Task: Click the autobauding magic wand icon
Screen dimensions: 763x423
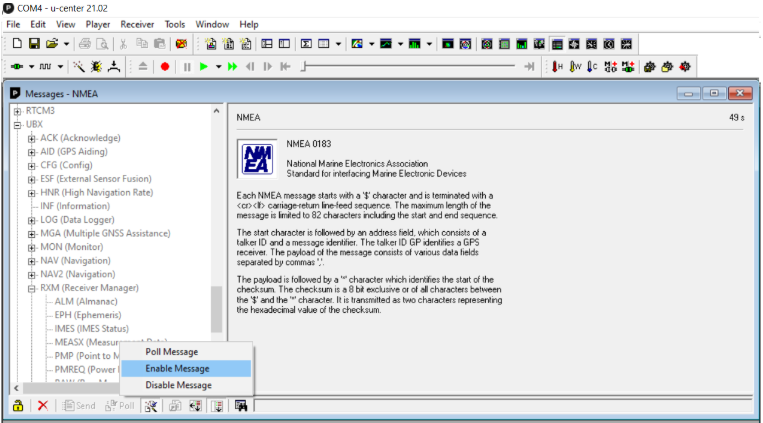Action: tap(79, 66)
